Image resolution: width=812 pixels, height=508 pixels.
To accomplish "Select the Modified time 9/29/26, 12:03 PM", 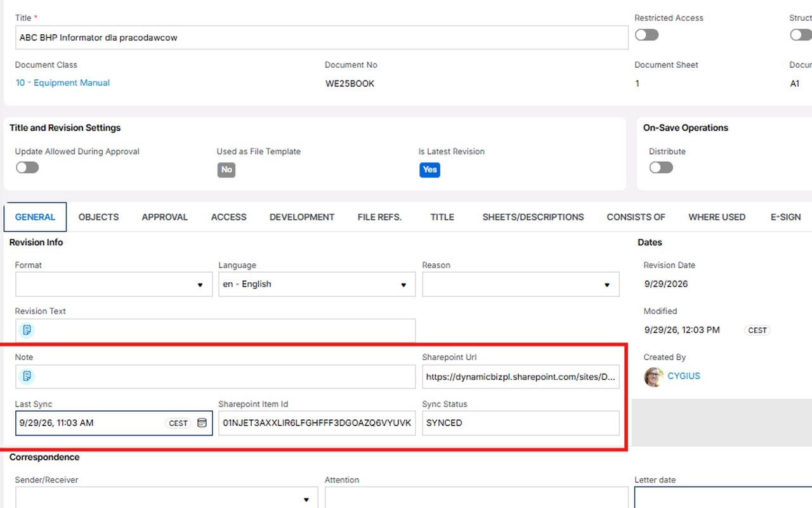I will [x=682, y=330].
